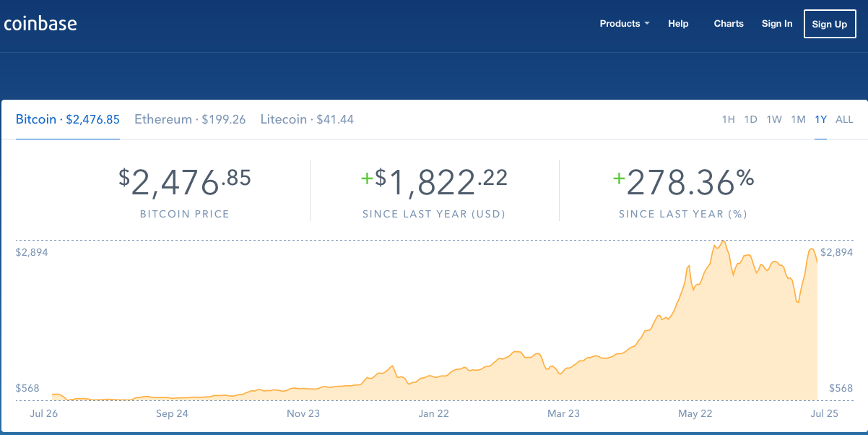
Task: Switch to the Ethereum tab
Action: click(190, 119)
